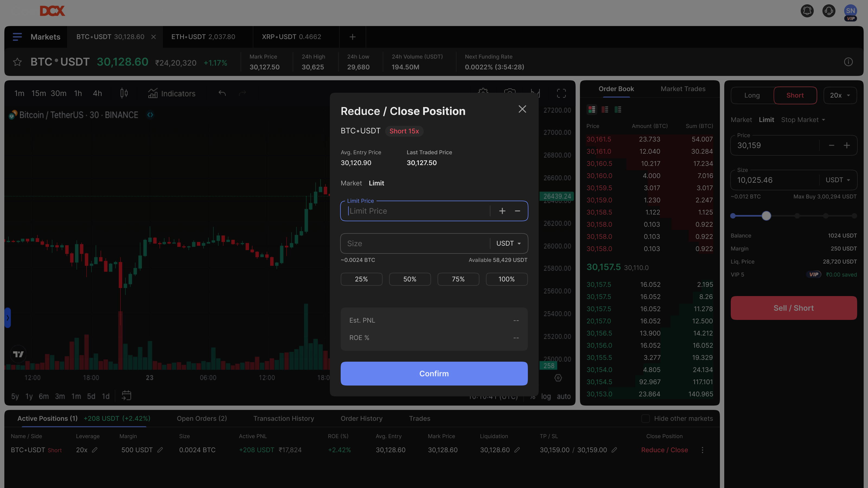The height and width of the screenshot is (488, 868).
Task: Open Transaction History tab
Action: (284, 419)
